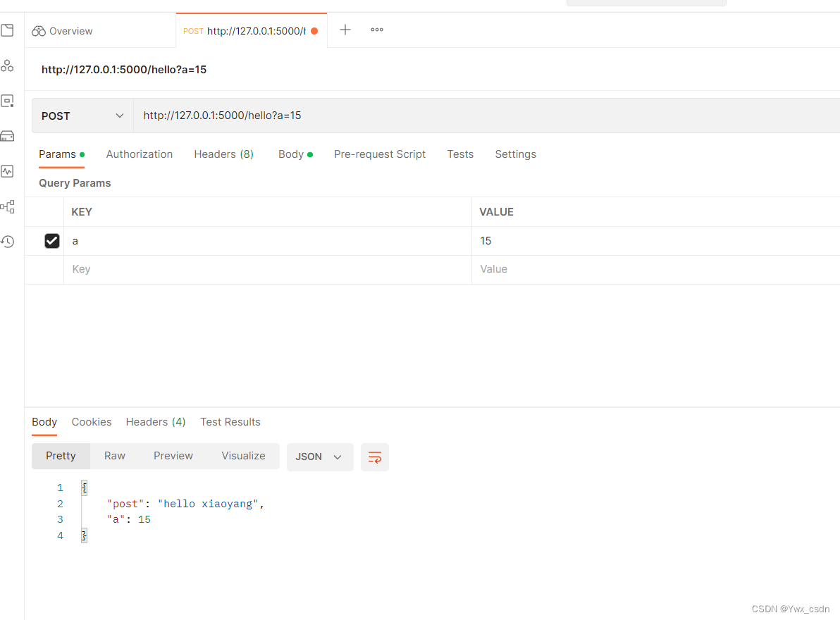Image resolution: width=840 pixels, height=620 pixels.
Task: Open more actions menu on the request tab
Action: (x=376, y=30)
